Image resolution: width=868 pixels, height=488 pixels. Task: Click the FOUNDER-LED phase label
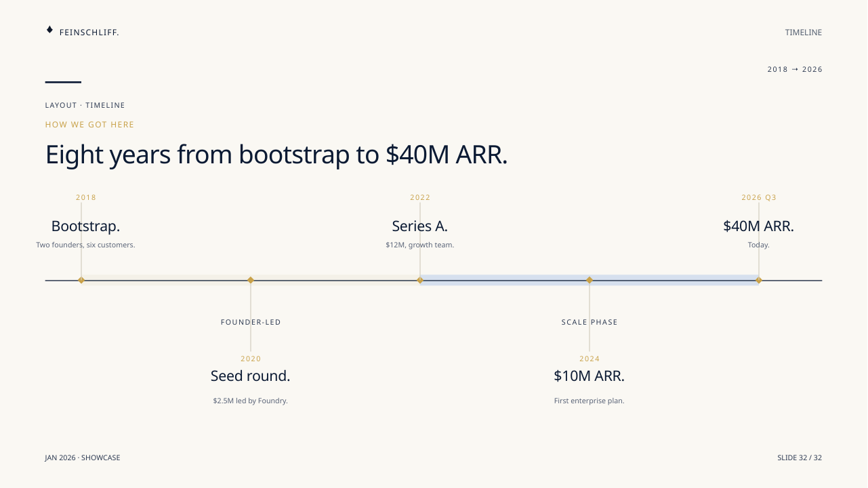(251, 322)
